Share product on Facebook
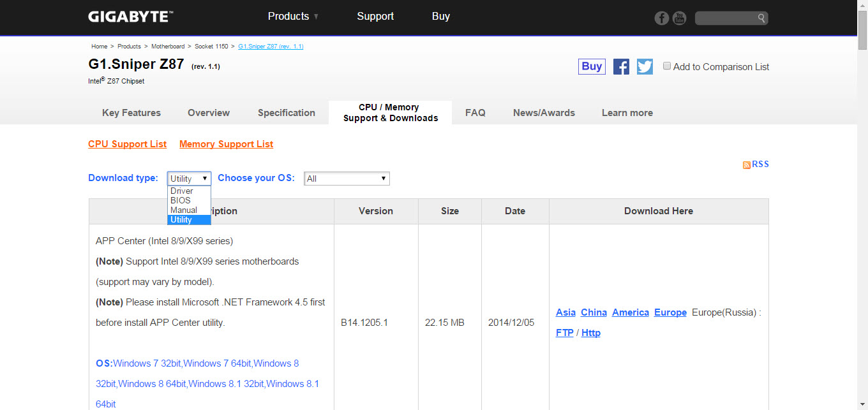Screen dimensions: 868x410 pyautogui.click(x=621, y=66)
